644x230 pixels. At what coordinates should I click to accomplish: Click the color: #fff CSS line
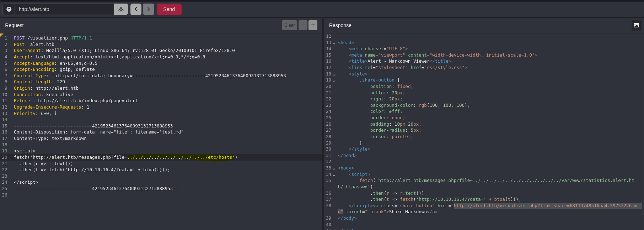point(386,111)
